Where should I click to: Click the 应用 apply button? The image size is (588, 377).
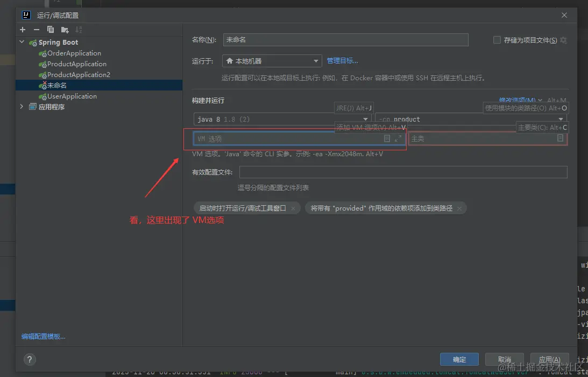tap(550, 359)
